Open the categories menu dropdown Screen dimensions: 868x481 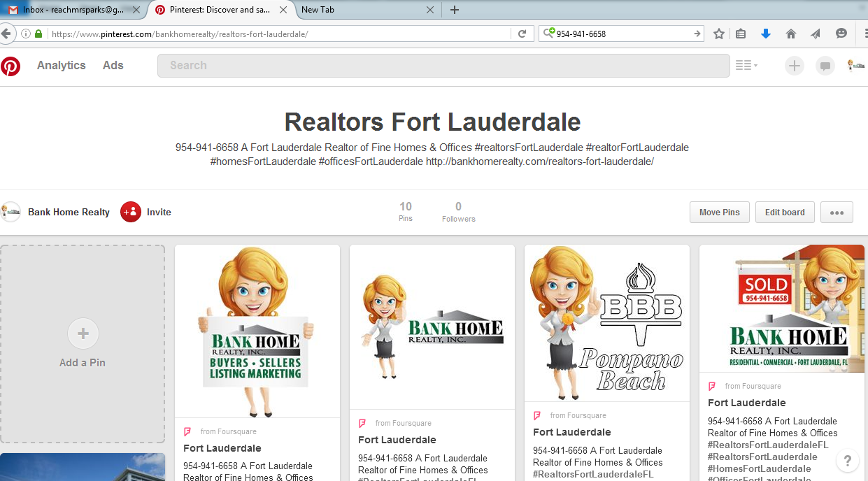tap(746, 66)
